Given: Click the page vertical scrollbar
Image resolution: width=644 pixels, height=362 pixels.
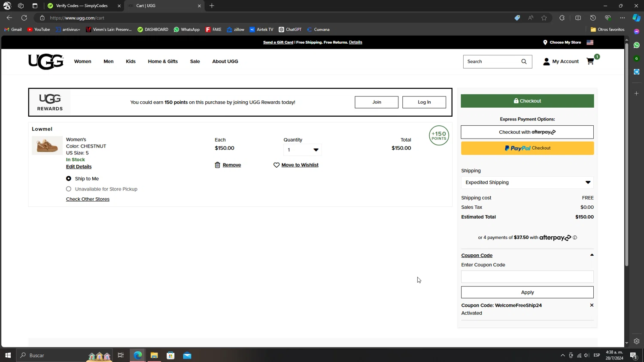Looking at the screenshot, I should (x=626, y=154).
